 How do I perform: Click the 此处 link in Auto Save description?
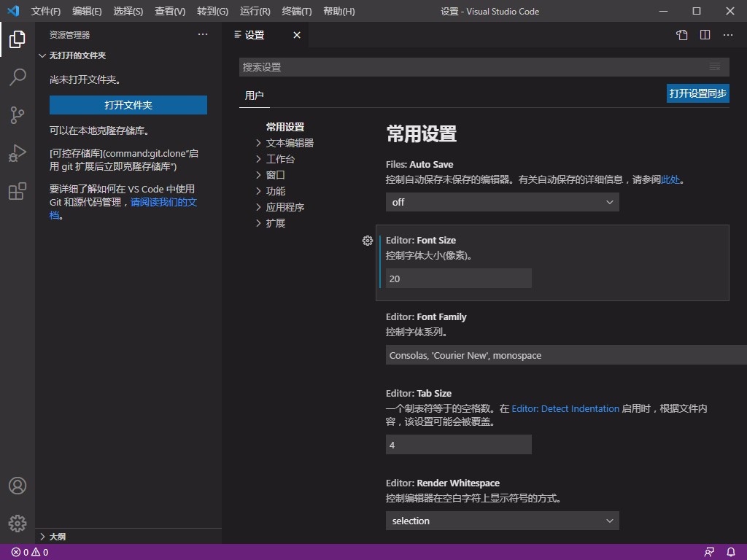pos(671,179)
